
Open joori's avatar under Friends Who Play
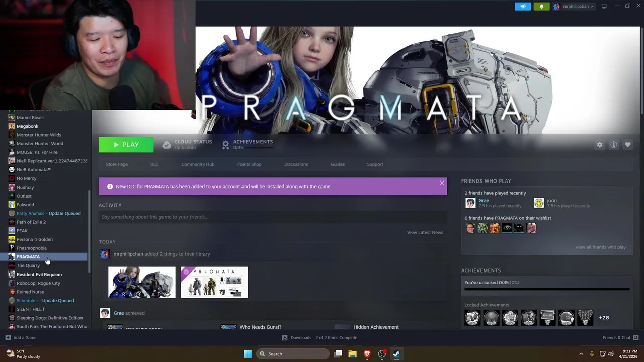coord(539,203)
